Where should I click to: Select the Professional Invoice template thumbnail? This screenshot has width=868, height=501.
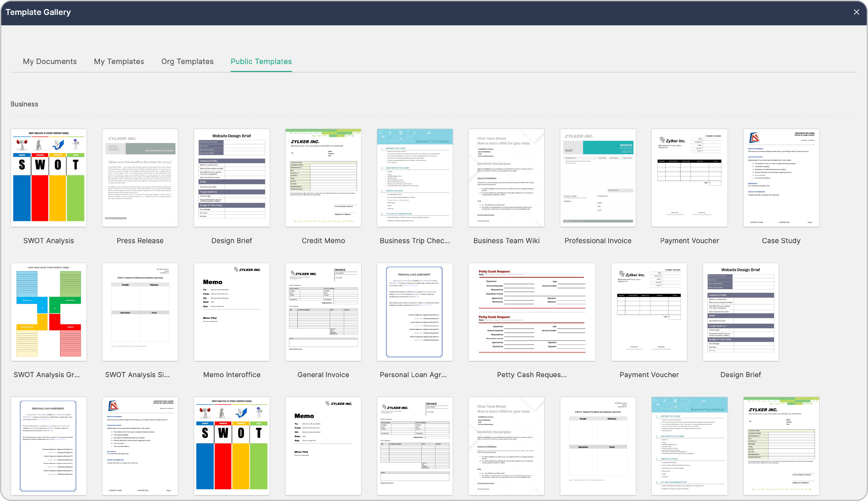coord(598,178)
